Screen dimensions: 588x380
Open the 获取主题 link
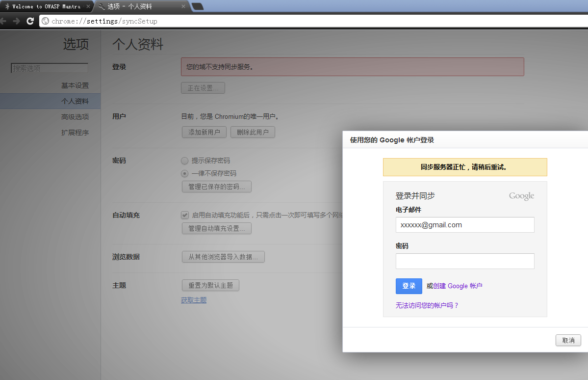[x=194, y=300]
